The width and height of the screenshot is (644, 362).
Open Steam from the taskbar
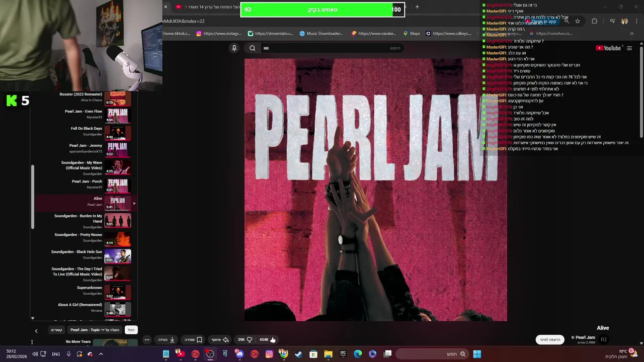[299, 354]
